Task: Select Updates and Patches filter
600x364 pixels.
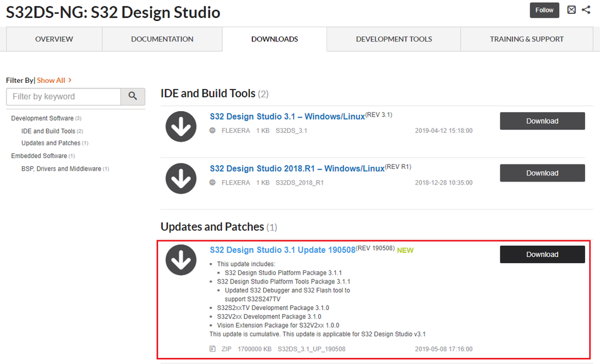Action: (51, 143)
